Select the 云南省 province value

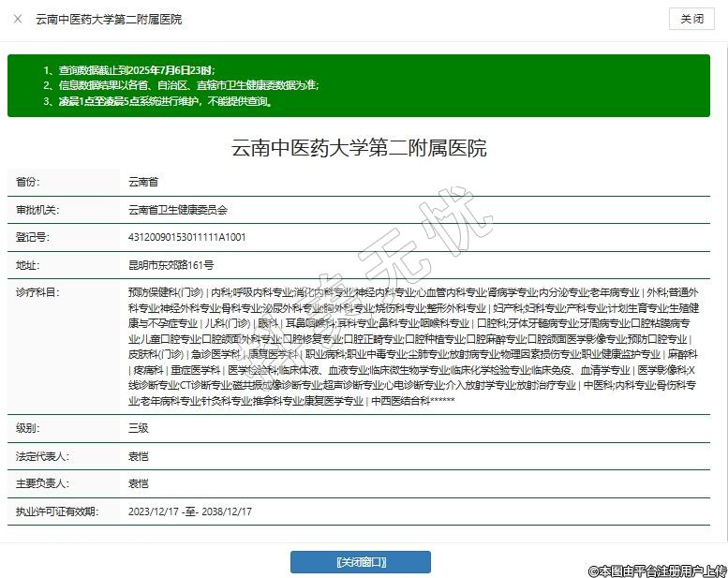tap(143, 182)
